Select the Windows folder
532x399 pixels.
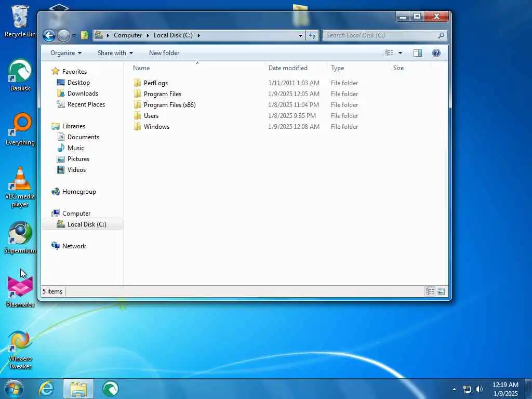[156, 127]
